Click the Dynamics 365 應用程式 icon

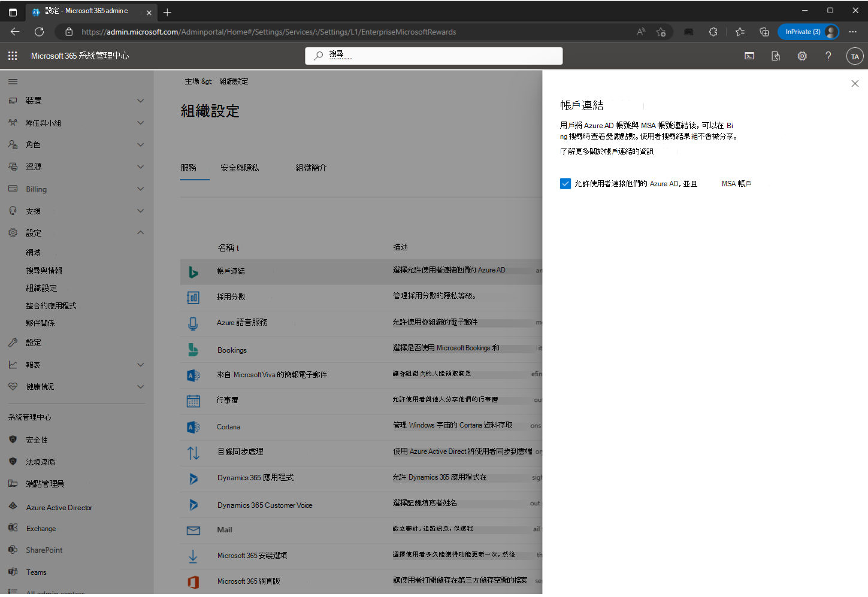pos(193,478)
